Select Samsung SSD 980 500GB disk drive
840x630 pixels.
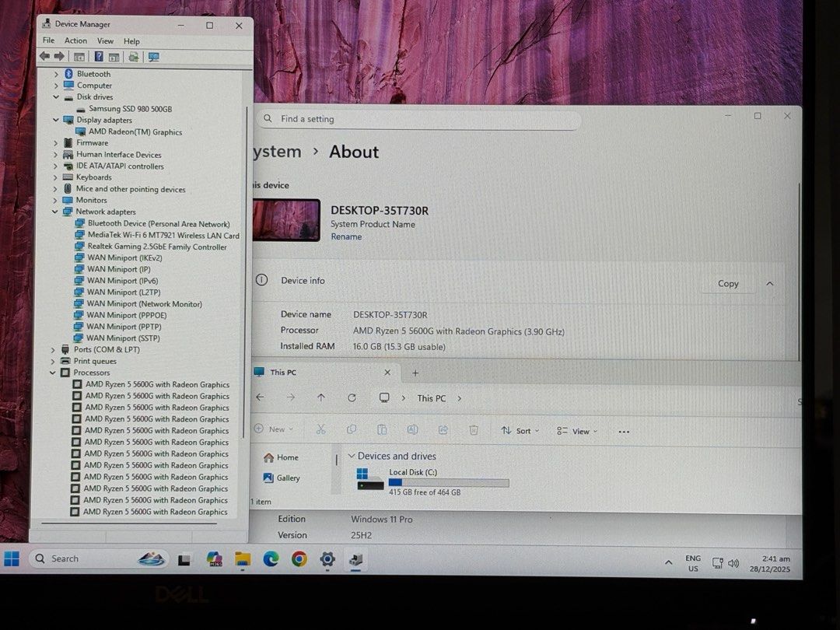point(130,109)
